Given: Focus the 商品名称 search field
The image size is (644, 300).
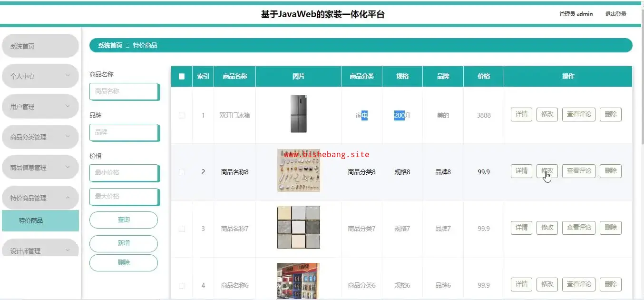Looking at the screenshot, I should coord(124,91).
